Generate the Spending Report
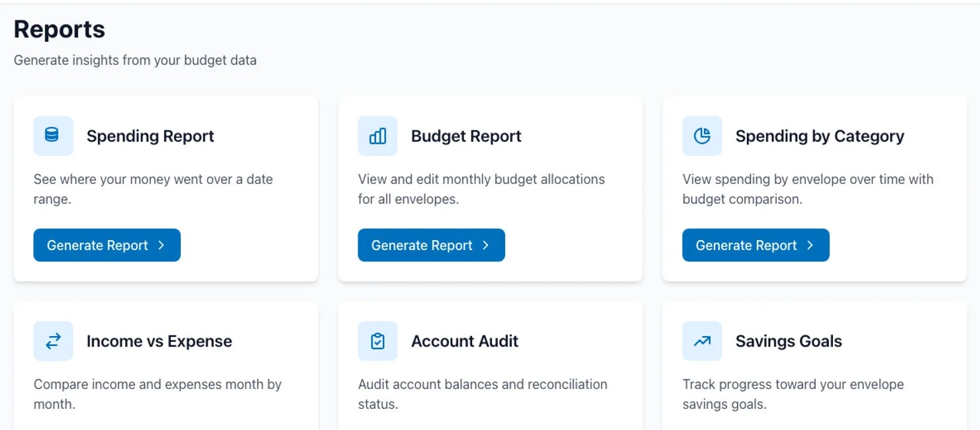 tap(107, 245)
